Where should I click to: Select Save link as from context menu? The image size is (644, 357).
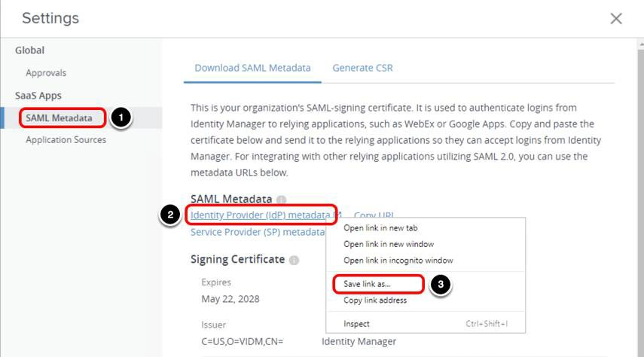coord(372,284)
